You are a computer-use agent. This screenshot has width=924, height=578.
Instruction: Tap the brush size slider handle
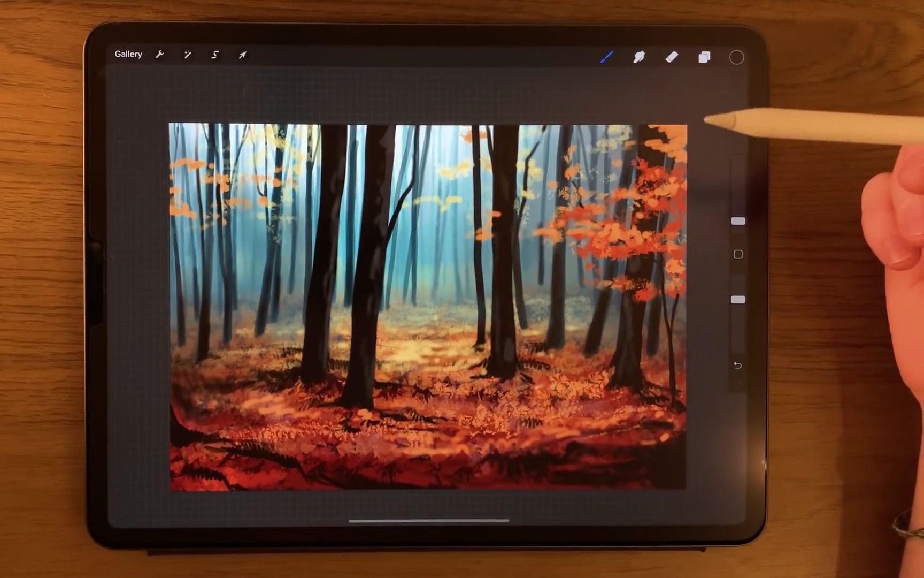click(738, 221)
